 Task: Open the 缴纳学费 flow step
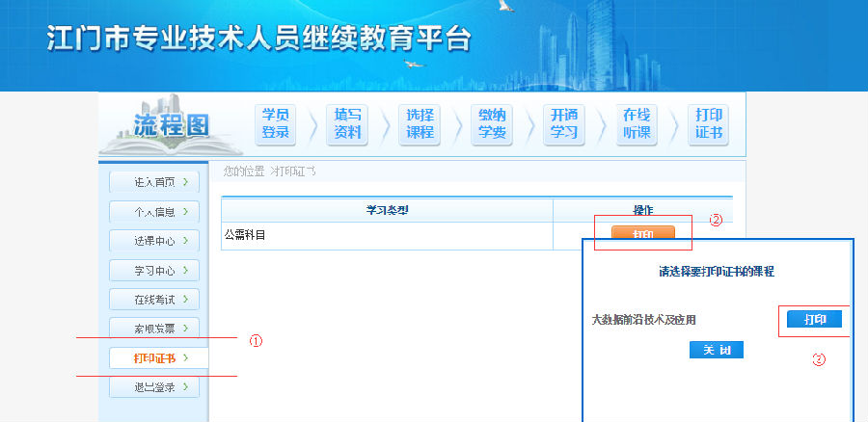492,124
